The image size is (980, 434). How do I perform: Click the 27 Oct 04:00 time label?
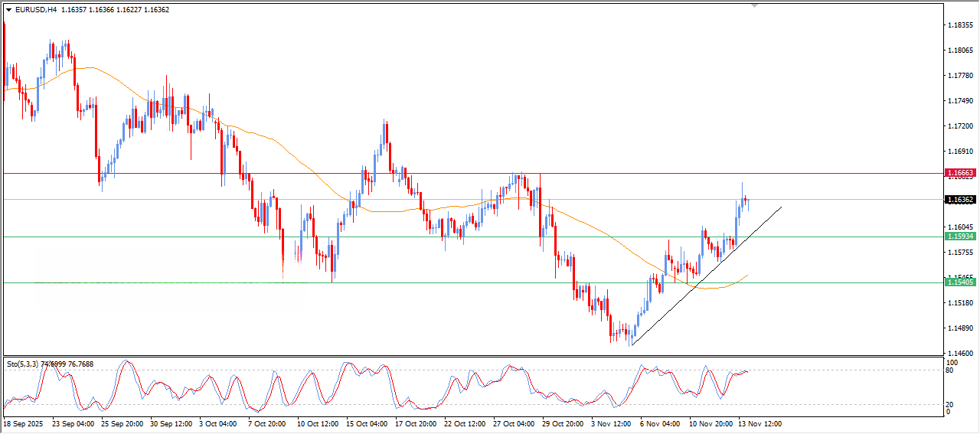(512, 423)
